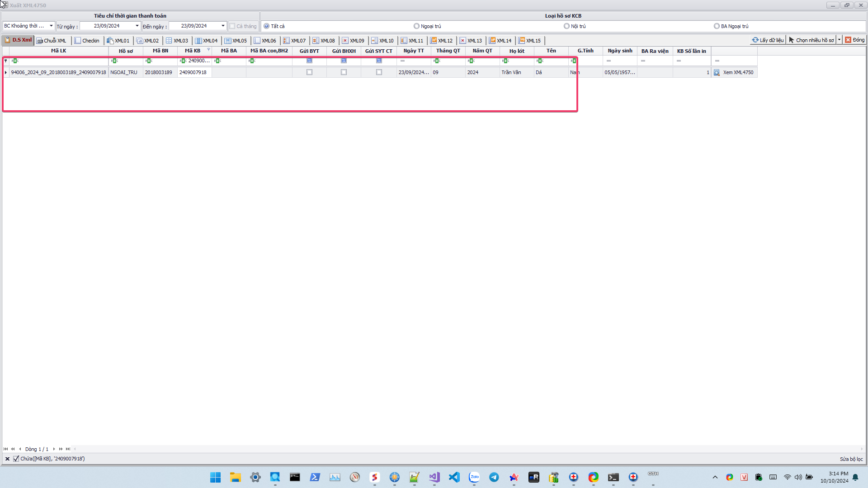Click the Chọn nhiều hồ sơ button
Image resolution: width=868 pixels, height=488 pixels.
(811, 40)
